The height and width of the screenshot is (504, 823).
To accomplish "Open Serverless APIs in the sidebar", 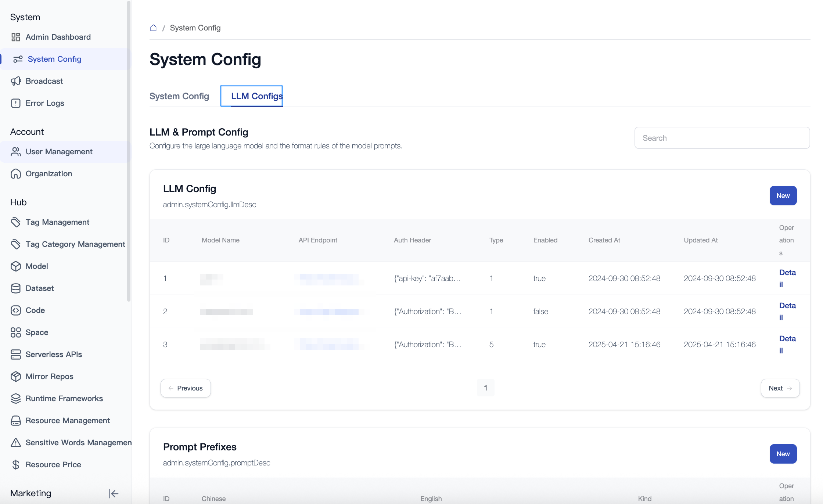I will tap(54, 354).
